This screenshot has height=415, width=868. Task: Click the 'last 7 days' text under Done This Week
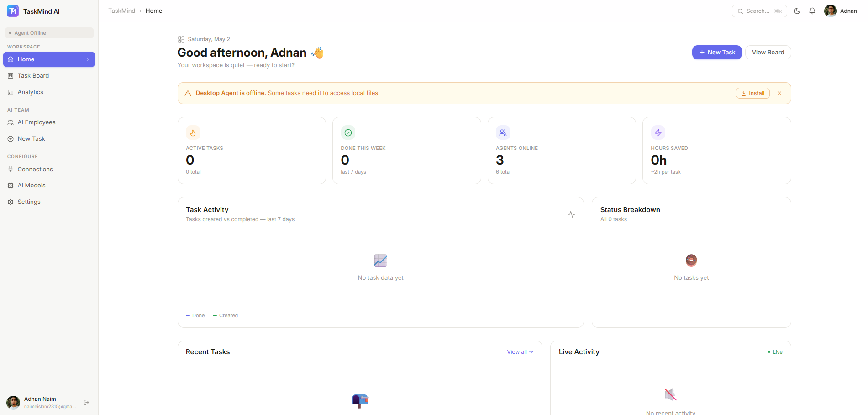(x=353, y=172)
